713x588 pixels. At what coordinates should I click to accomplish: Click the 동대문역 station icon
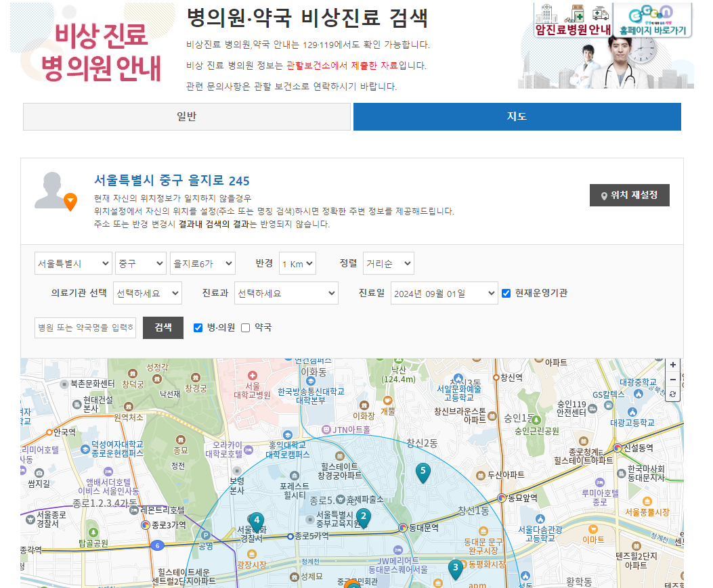tap(402, 528)
